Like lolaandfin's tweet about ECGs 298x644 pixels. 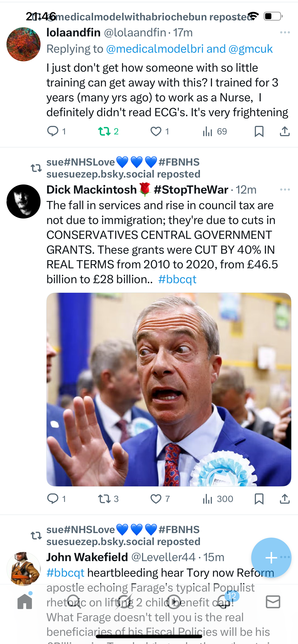[x=156, y=131]
